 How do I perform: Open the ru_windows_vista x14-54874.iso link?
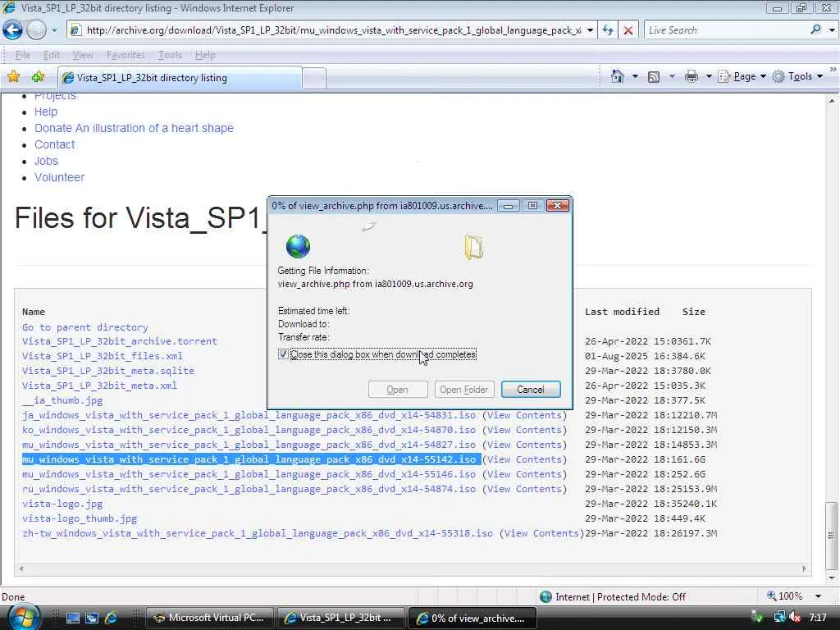pyautogui.click(x=249, y=489)
